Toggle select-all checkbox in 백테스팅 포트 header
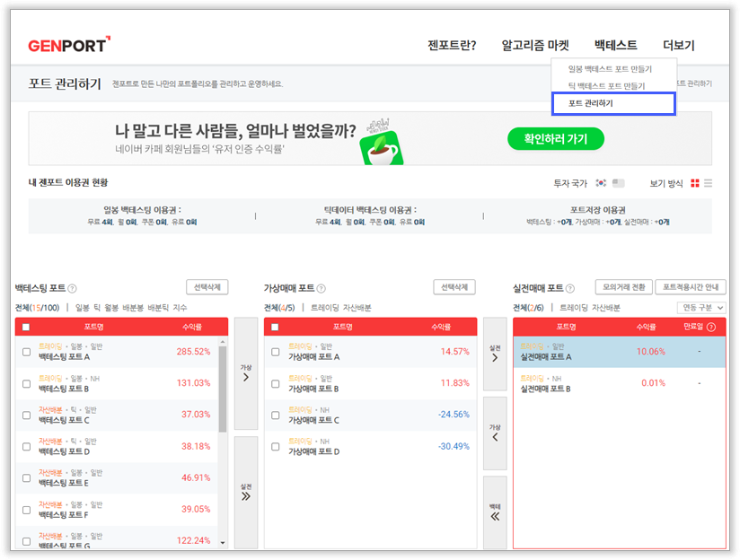Screen dimensions: 740x560 (x=26, y=328)
